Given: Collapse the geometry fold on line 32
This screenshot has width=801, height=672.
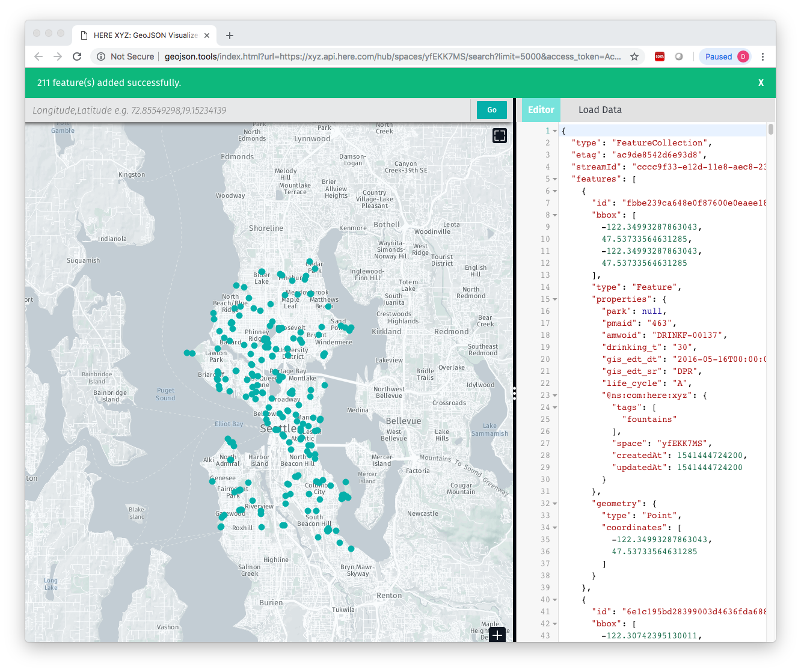Looking at the screenshot, I should pos(554,504).
